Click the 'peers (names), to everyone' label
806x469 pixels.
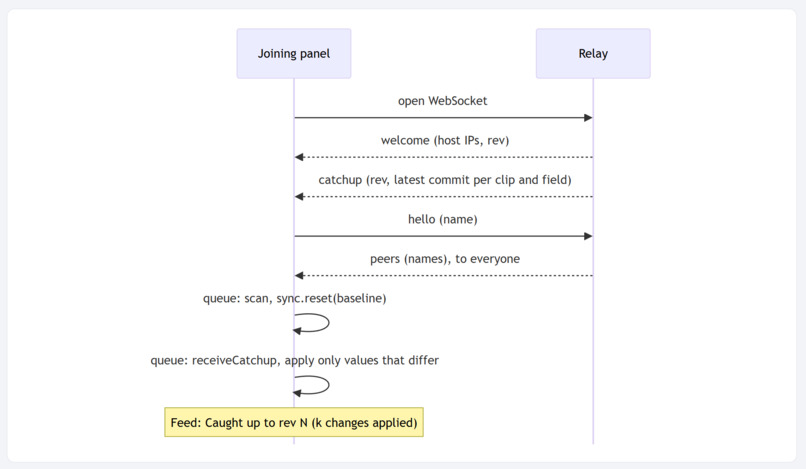pyautogui.click(x=445, y=259)
